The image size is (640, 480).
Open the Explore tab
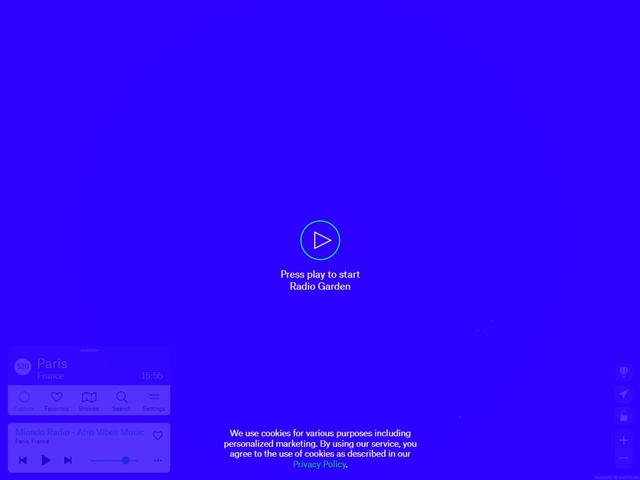click(x=24, y=401)
